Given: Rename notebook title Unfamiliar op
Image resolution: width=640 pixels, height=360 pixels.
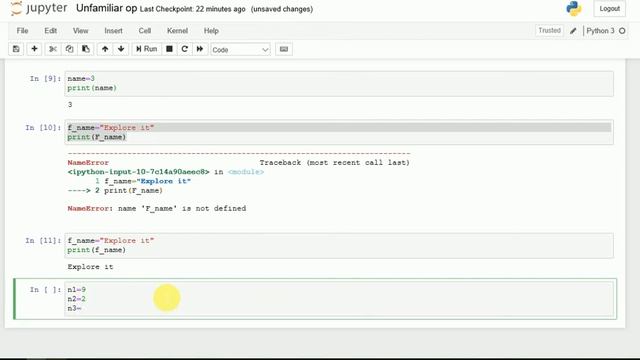Looking at the screenshot, I should (x=107, y=8).
